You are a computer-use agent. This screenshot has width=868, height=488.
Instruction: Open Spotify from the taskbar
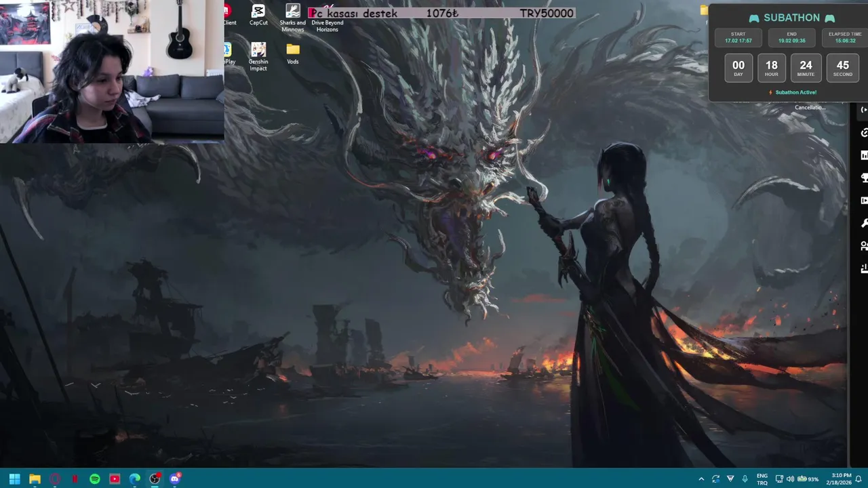(95, 479)
